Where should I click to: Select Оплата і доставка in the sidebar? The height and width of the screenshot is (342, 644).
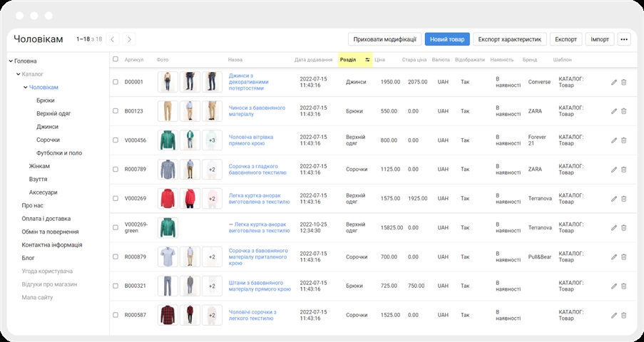[x=46, y=219]
